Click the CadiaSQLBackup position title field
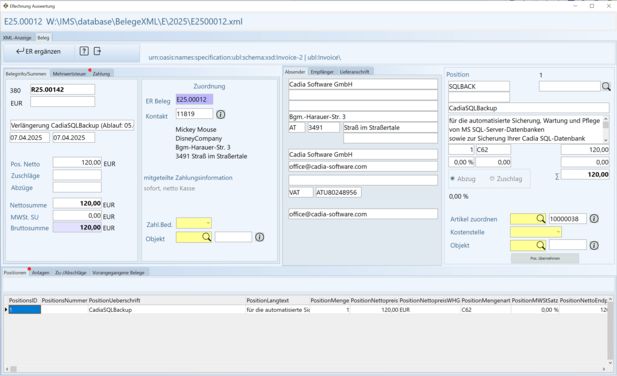 point(528,108)
